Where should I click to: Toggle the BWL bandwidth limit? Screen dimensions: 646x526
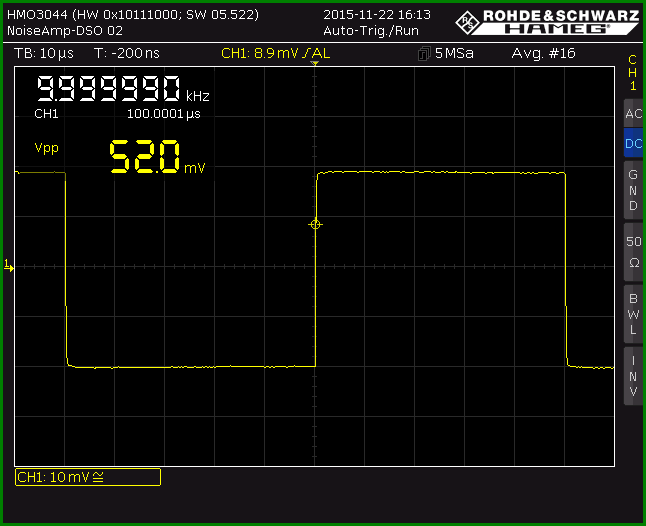[633, 314]
